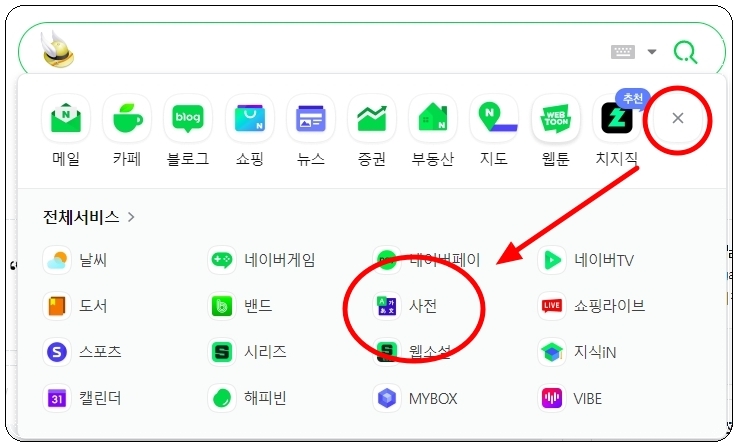Open MYBOX cloud service
The image size is (738, 447).
tap(416, 398)
